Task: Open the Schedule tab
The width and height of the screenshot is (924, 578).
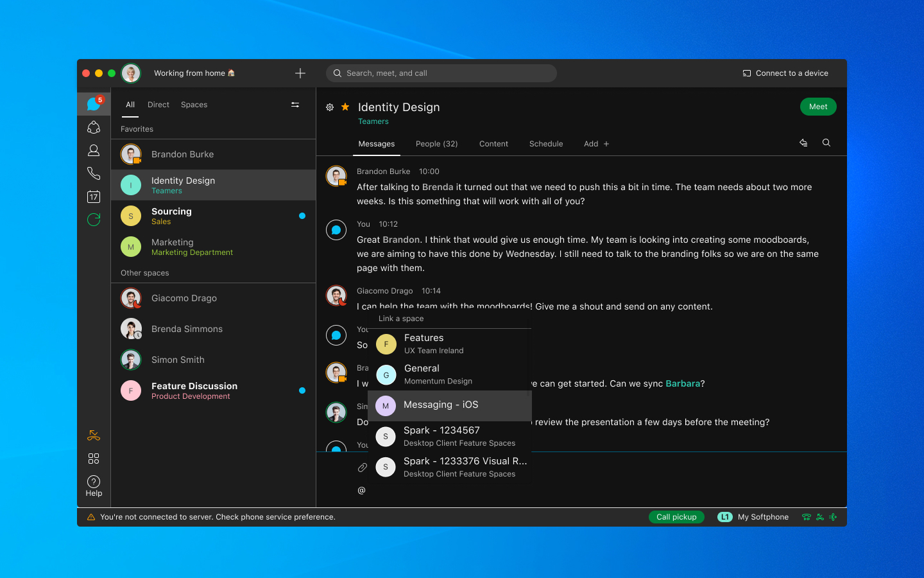Action: point(546,144)
